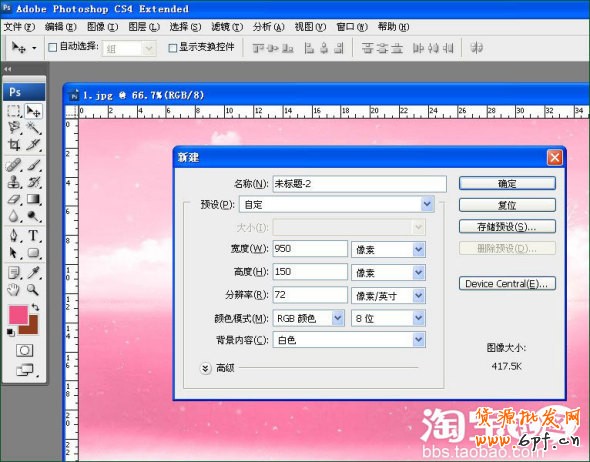This screenshot has width=590, height=462.
Task: Select the Eraser tool
Action: tap(14, 199)
